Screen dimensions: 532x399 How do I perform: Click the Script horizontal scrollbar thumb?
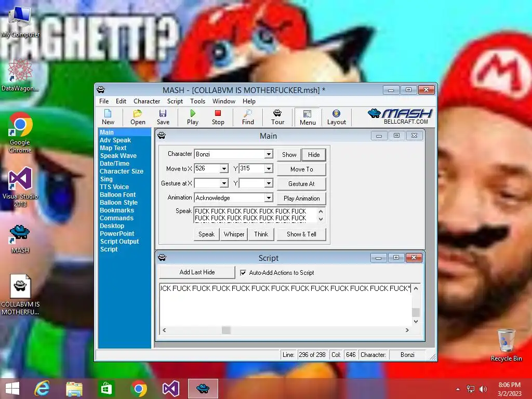tap(227, 330)
